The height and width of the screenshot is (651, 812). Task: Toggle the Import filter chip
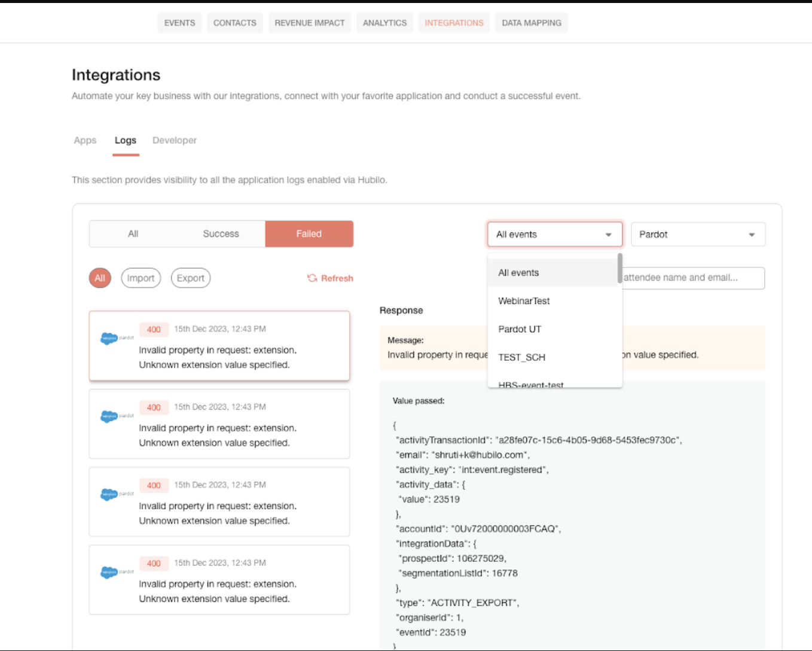click(141, 278)
